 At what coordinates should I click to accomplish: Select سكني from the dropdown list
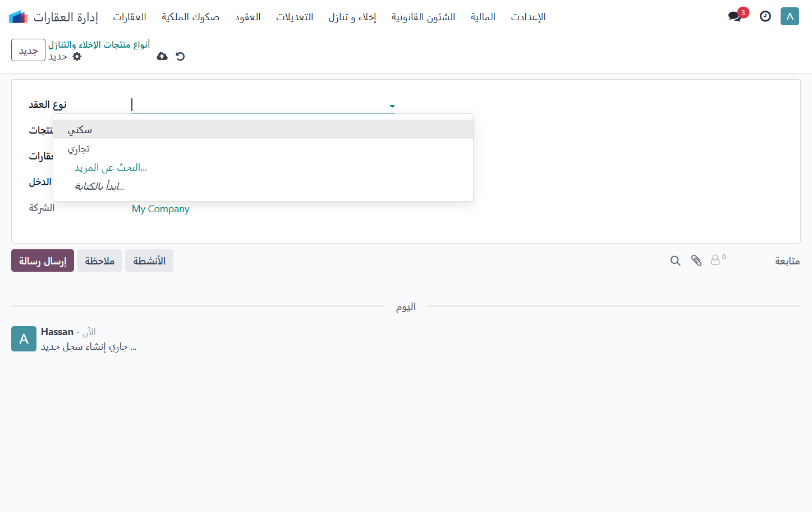pos(263,130)
